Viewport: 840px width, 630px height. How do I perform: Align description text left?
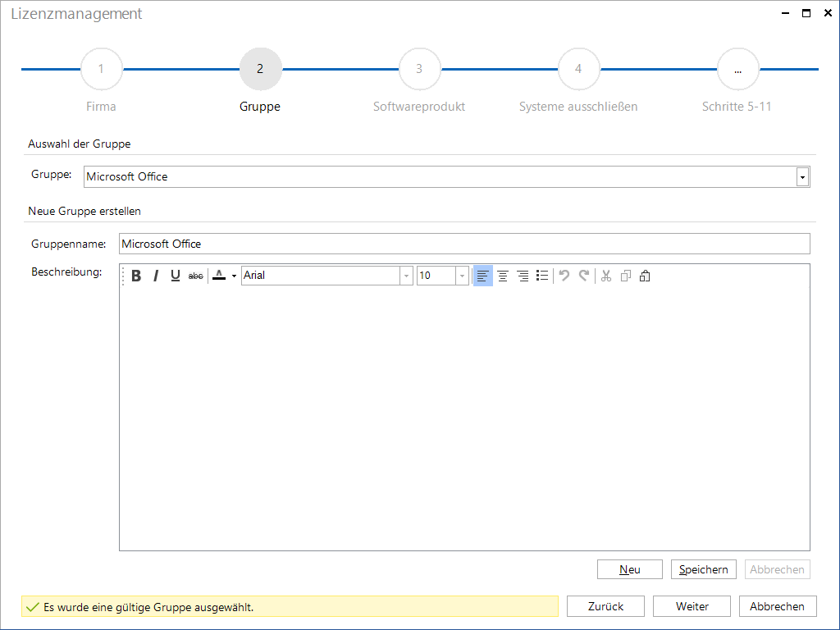[482, 276]
